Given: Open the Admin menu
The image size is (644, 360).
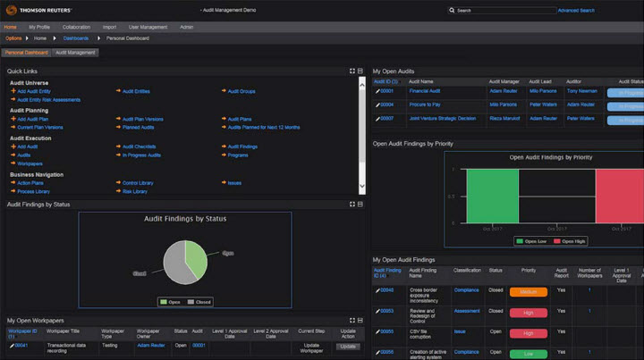Looking at the screenshot, I should (186, 27).
